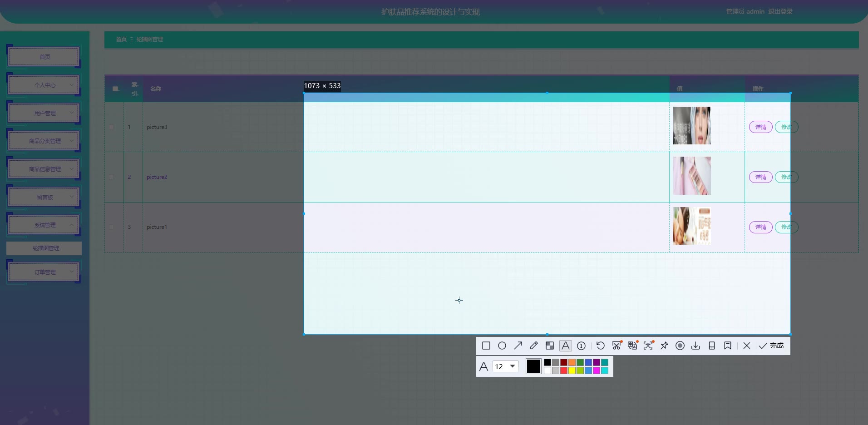Screen dimensions: 868x425
Task: Open the 首页 sidebar menu item
Action: pos(44,57)
